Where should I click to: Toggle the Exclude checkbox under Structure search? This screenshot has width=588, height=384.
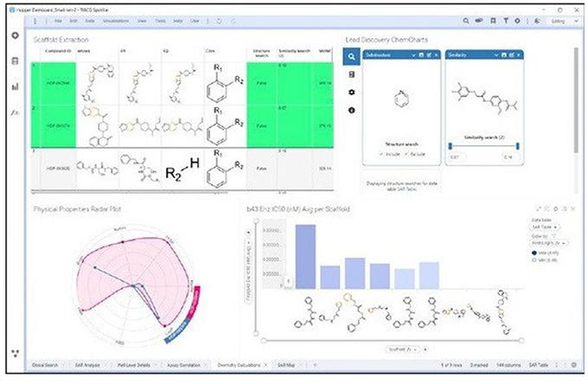[x=406, y=153]
